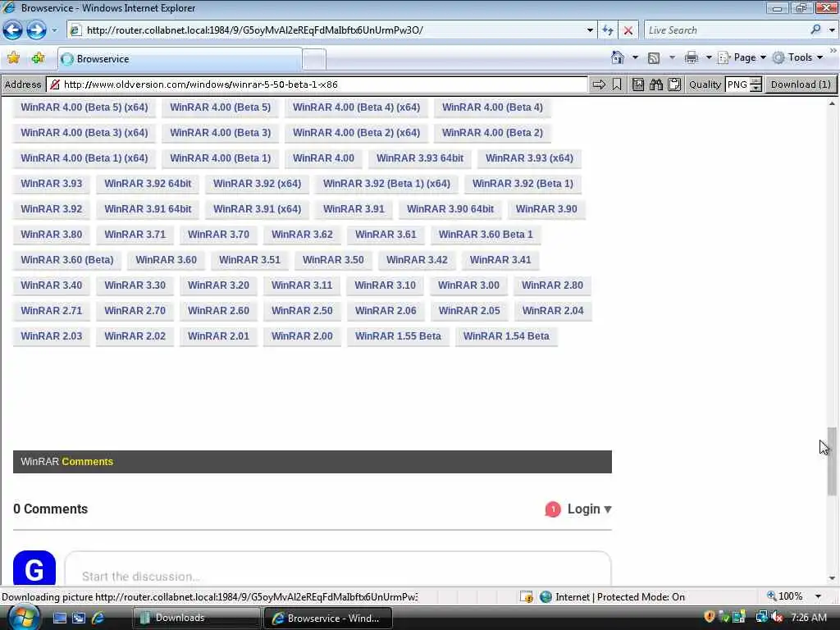Click the Add to Favorites icon
840x630 pixels.
coord(38,58)
